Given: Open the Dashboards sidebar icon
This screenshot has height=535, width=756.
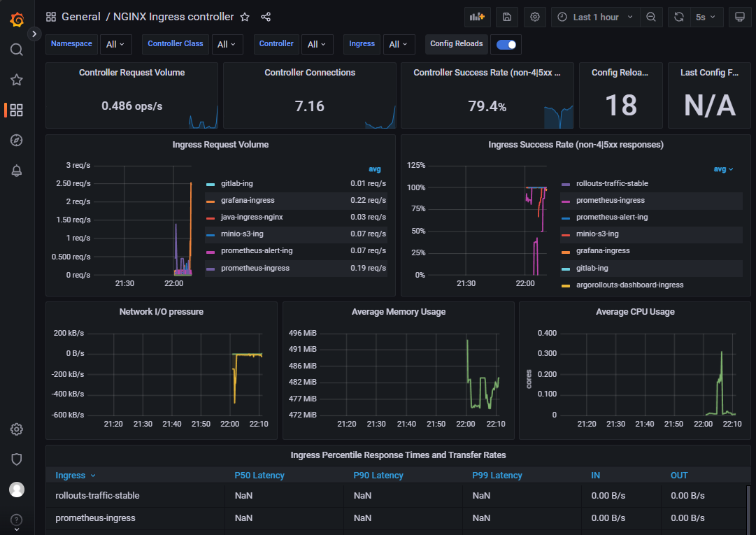Looking at the screenshot, I should (16, 110).
